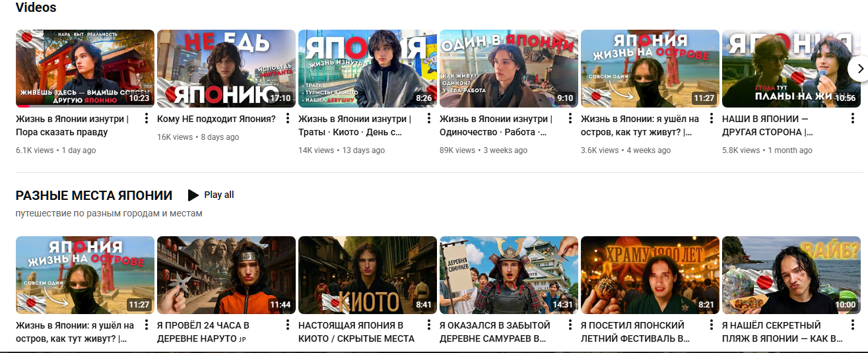Click three-dot menu for 'Я ПОСЕТИЛ ЯПОНСКИЙ ЛЕТНИЙ ФЕСТИВАЛЬ'
The width and height of the screenshot is (868, 353).
click(711, 325)
